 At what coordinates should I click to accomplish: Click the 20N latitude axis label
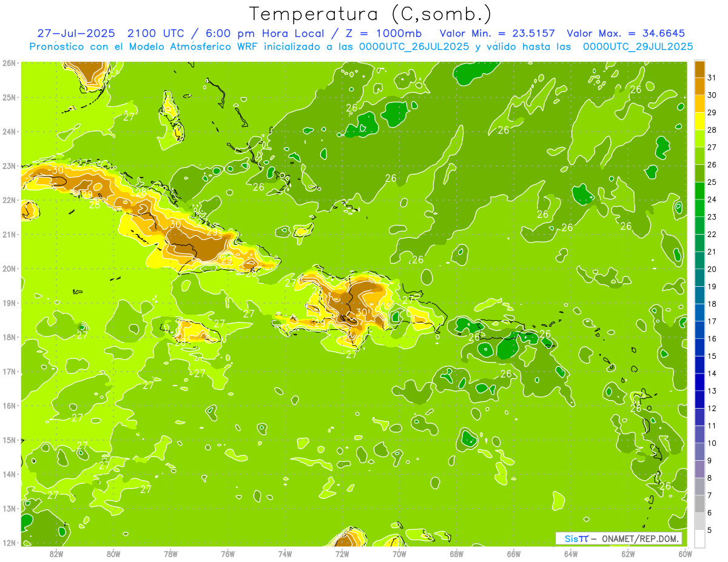tap(8, 269)
